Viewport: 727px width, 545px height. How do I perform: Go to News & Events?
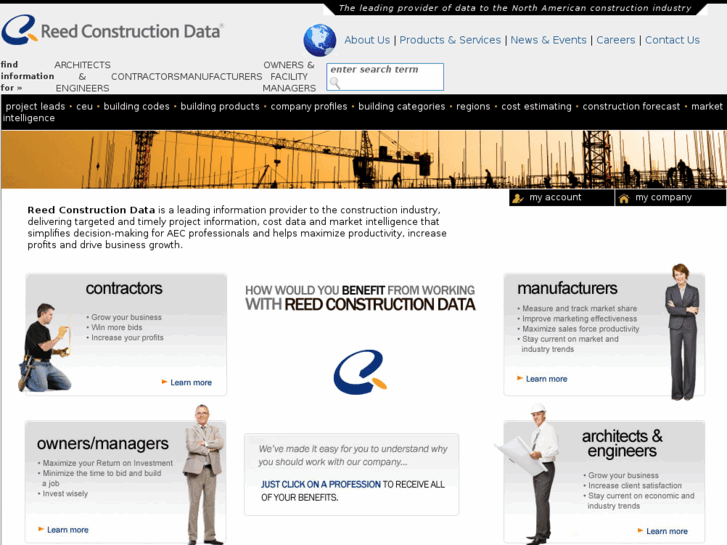pyautogui.click(x=548, y=40)
